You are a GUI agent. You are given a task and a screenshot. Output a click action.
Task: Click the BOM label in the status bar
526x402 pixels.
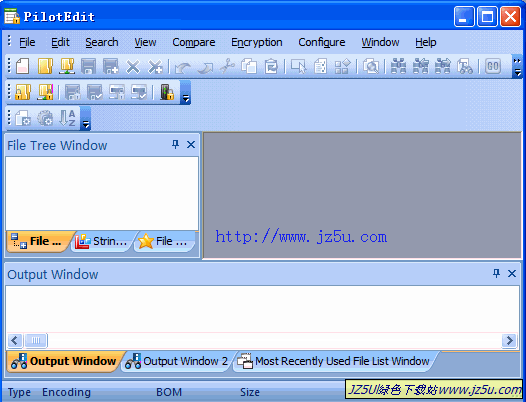click(169, 392)
